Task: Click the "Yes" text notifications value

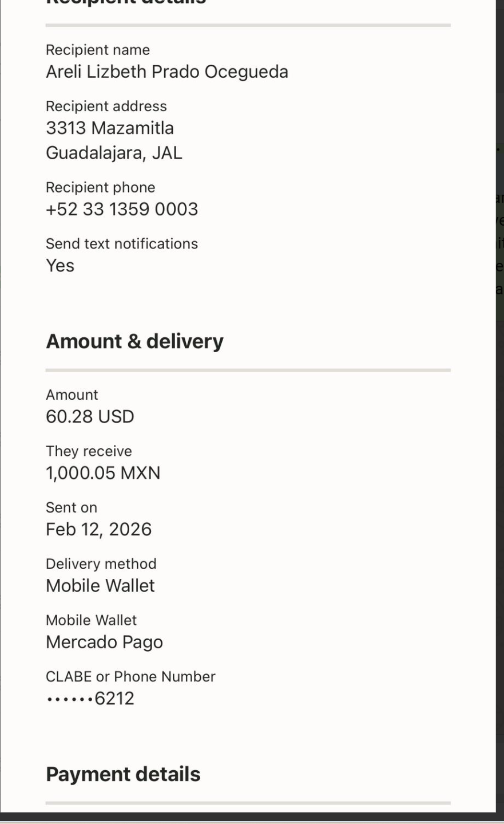Action: point(60,266)
